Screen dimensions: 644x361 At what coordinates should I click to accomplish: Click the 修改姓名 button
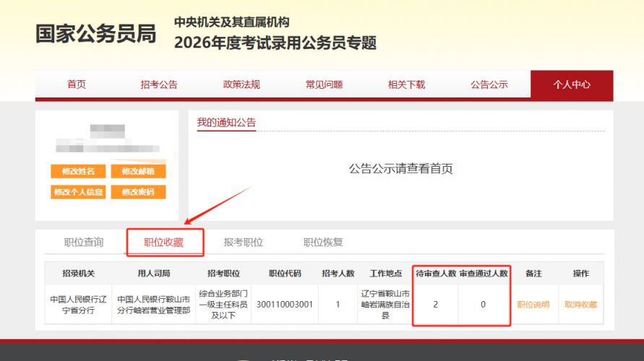[78, 171]
